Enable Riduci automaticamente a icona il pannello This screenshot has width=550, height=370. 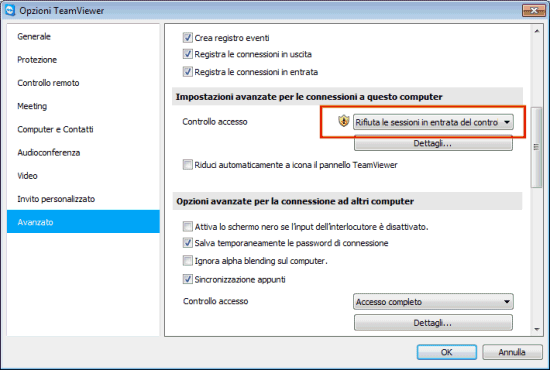coord(188,165)
